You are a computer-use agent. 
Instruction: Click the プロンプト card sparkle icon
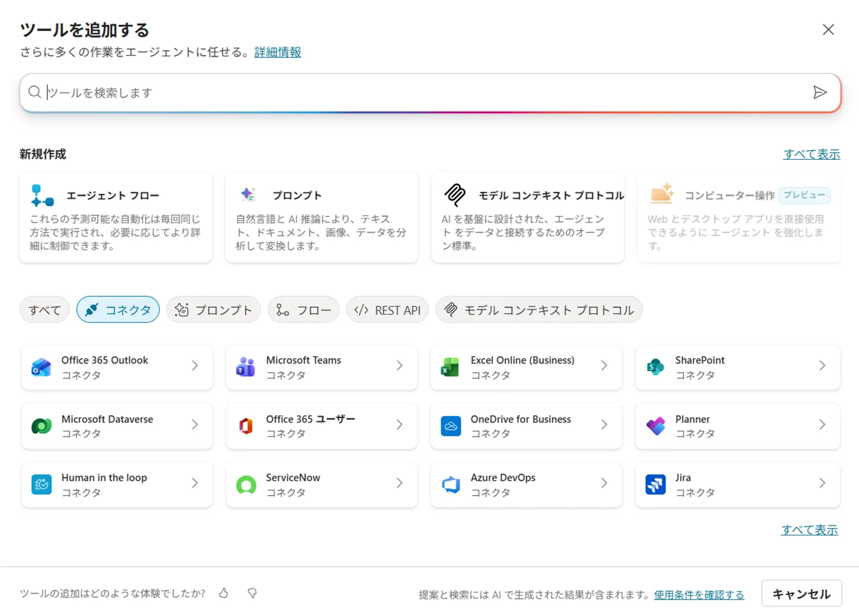click(248, 194)
